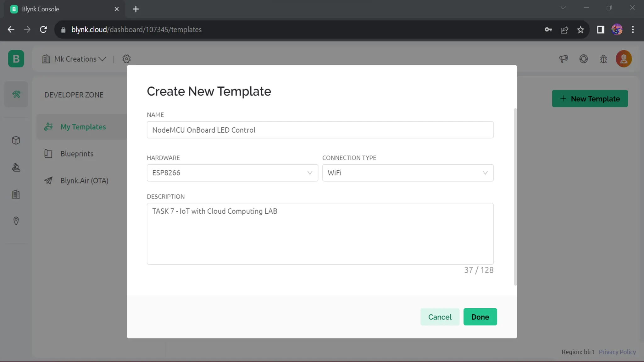Open the Privacy Policy link
Image resolution: width=644 pixels, height=362 pixels.
[x=617, y=352]
